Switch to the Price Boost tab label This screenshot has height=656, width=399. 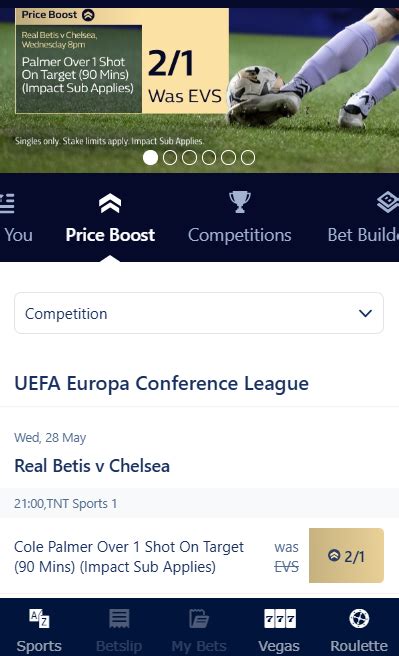click(x=110, y=235)
